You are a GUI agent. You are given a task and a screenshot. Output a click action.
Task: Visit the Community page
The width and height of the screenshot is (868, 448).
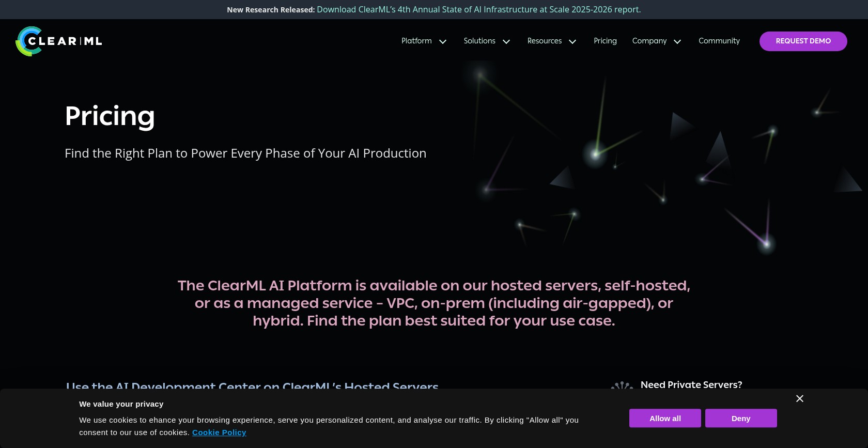719,41
